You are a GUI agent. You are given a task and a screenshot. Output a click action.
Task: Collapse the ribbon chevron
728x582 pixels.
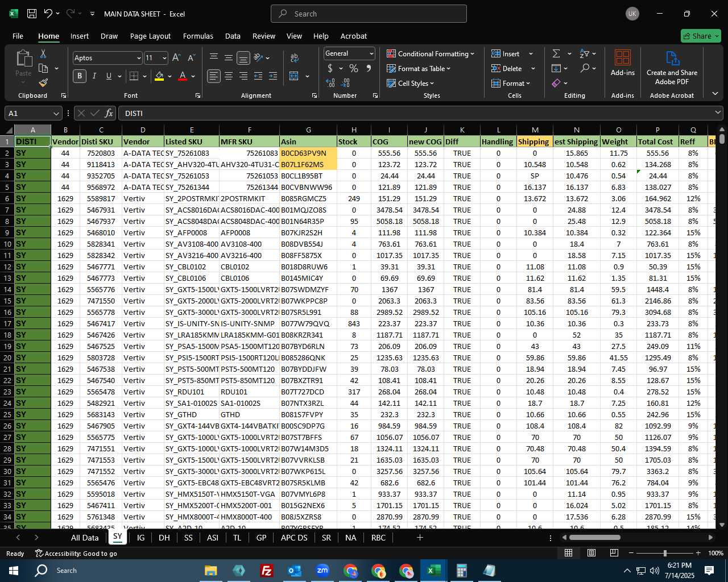point(715,94)
